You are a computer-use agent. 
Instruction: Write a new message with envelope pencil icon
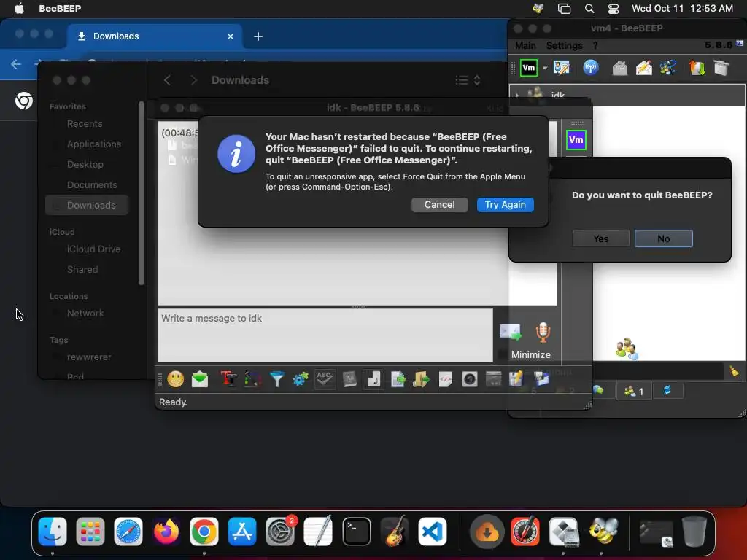click(x=643, y=68)
